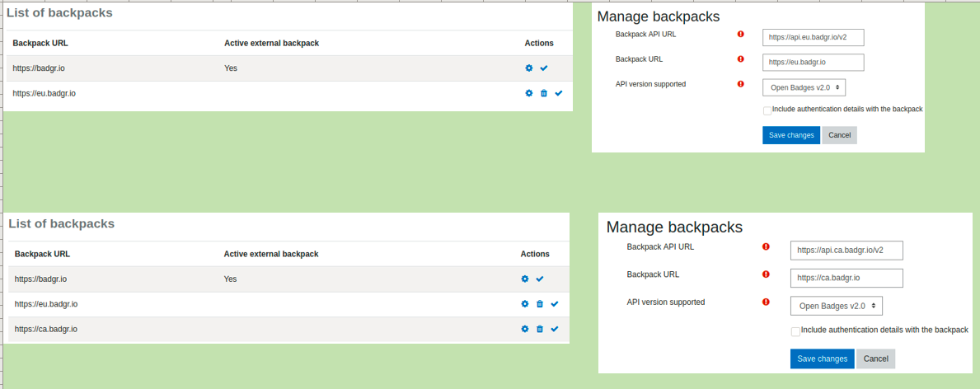
Task: Open settings gear for badgr.io in two-row backpack list
Action: (529, 68)
